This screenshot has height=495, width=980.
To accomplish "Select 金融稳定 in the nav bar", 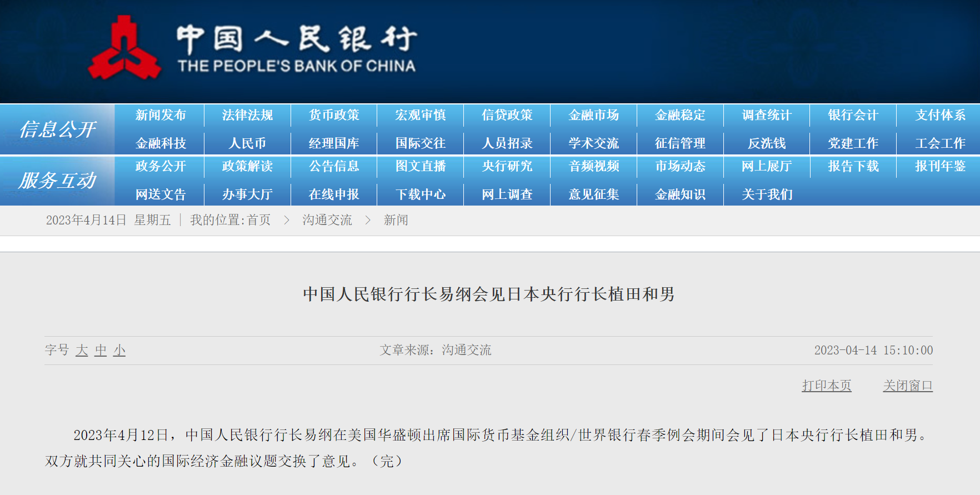I will point(681,115).
